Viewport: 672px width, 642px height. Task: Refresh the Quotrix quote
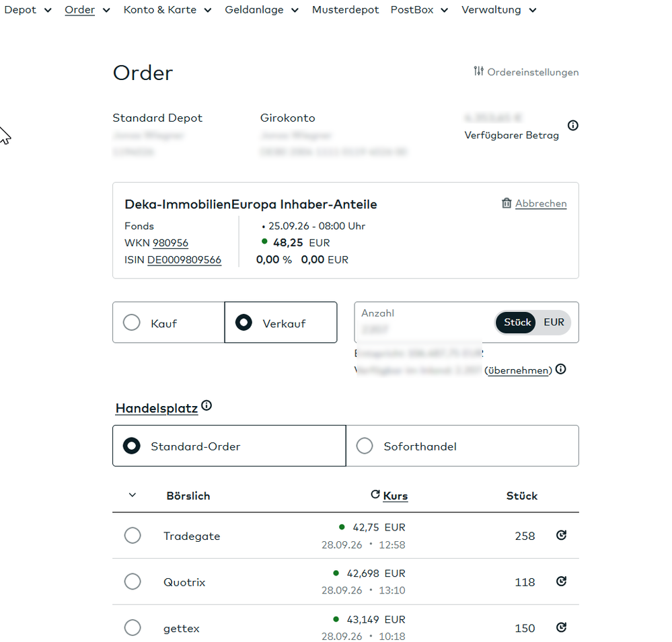point(561,581)
